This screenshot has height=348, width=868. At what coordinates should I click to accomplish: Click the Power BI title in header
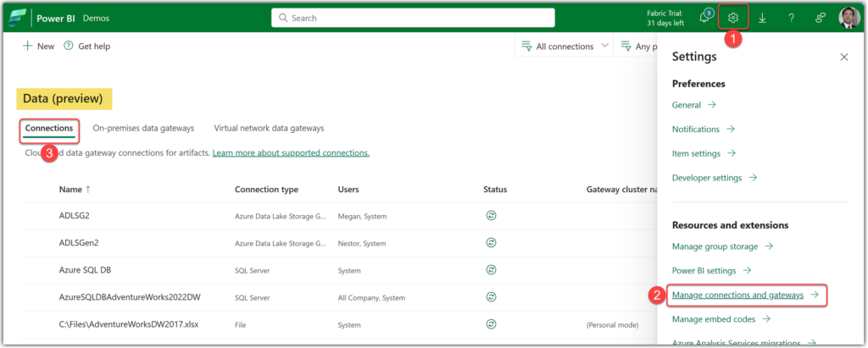click(55, 18)
